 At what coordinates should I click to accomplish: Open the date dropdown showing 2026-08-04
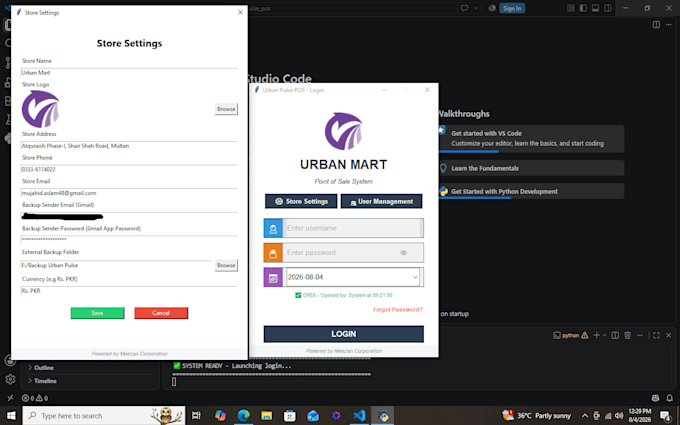[x=415, y=277]
